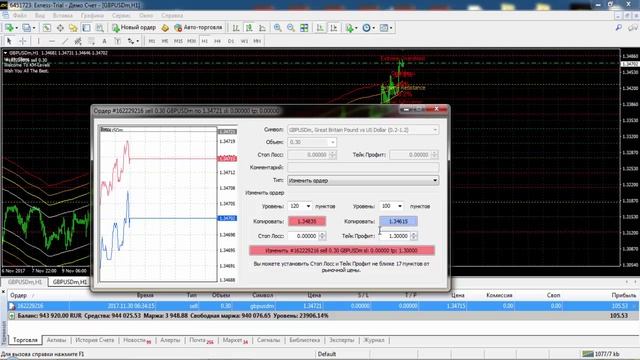640x360 pixels.
Task: Switch timeframe to W1
Action: (x=244, y=41)
